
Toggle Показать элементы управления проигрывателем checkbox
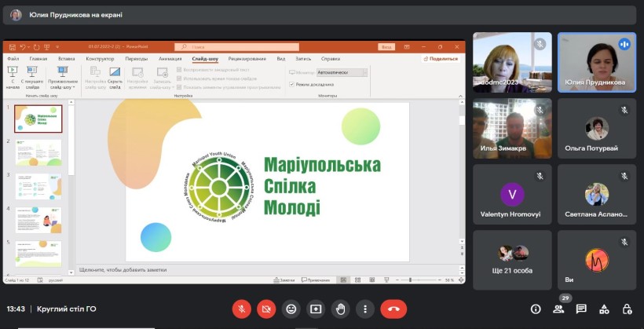pyautogui.click(x=178, y=87)
